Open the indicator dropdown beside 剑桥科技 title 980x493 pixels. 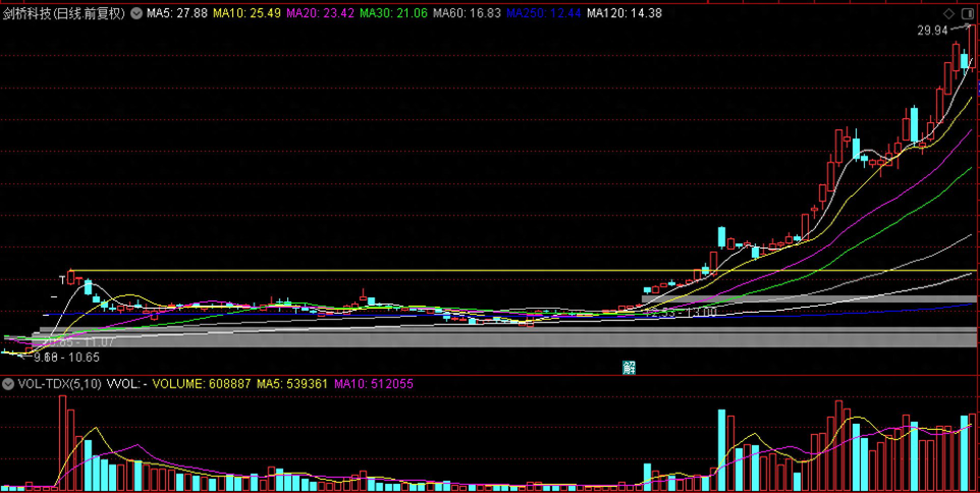137,13
